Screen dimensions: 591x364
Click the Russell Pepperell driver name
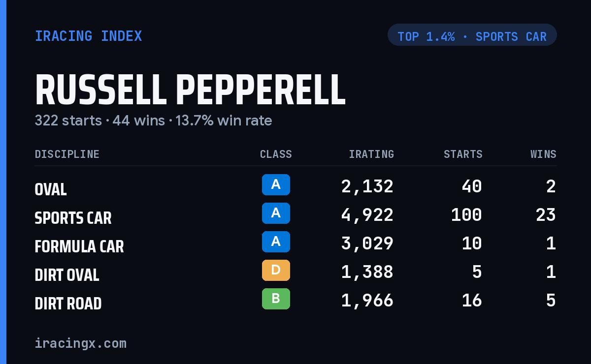pyautogui.click(x=190, y=90)
